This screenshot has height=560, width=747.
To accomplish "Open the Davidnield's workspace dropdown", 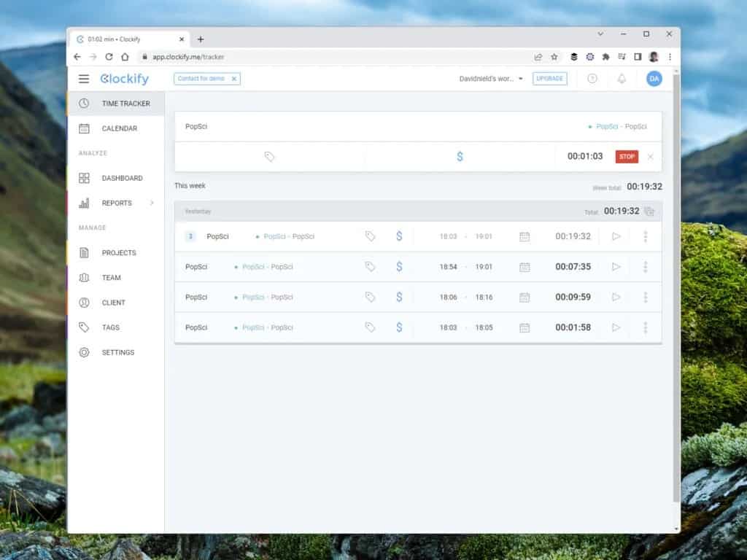I will [x=491, y=79].
